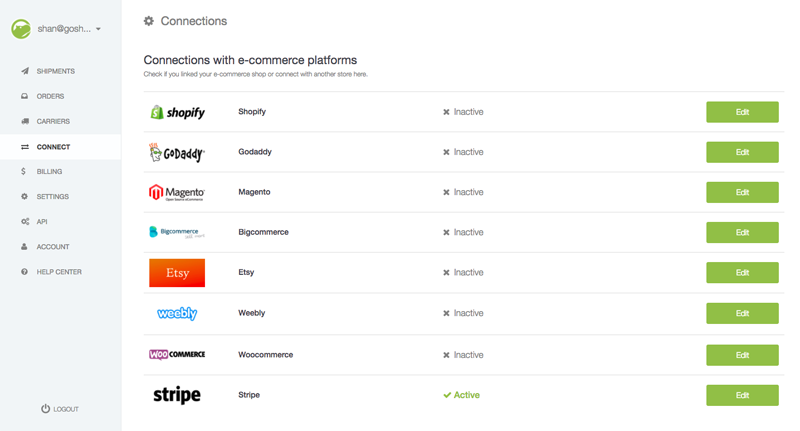Edit the Shopify connection
Viewport: 800px width, 431px height.
[742, 112]
